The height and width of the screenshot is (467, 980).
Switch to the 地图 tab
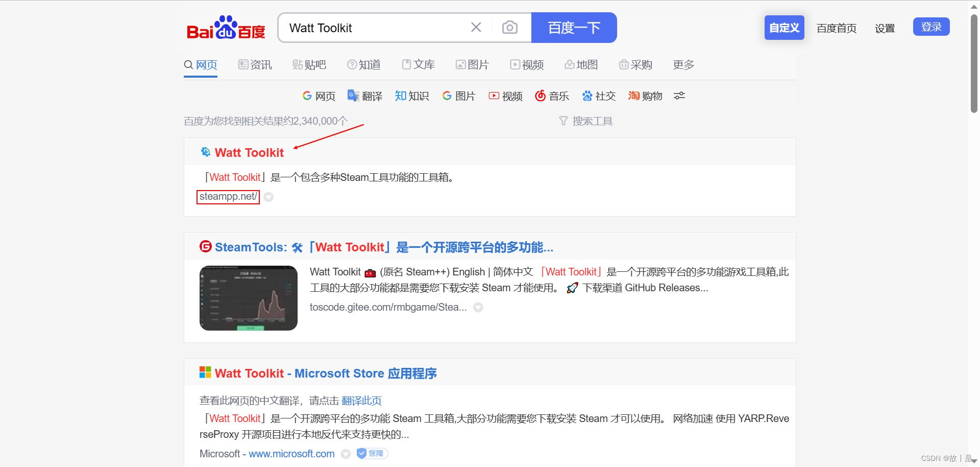coord(581,65)
